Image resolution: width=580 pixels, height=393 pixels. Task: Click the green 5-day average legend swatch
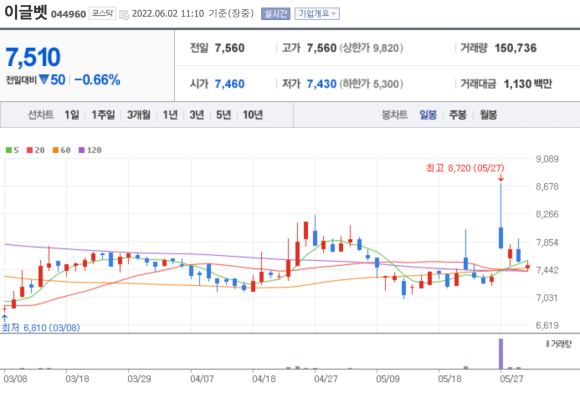click(9, 150)
